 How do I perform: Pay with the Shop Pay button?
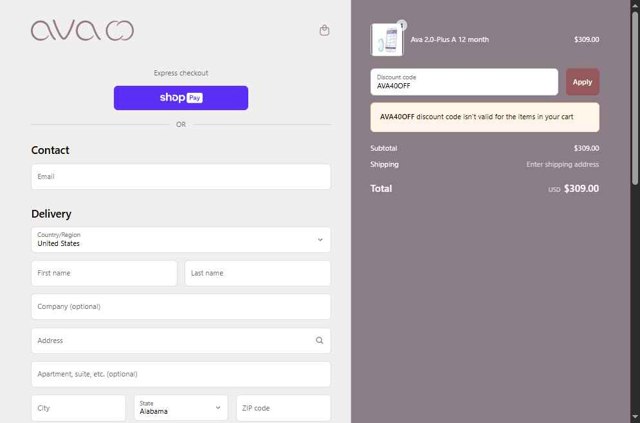coord(181,98)
